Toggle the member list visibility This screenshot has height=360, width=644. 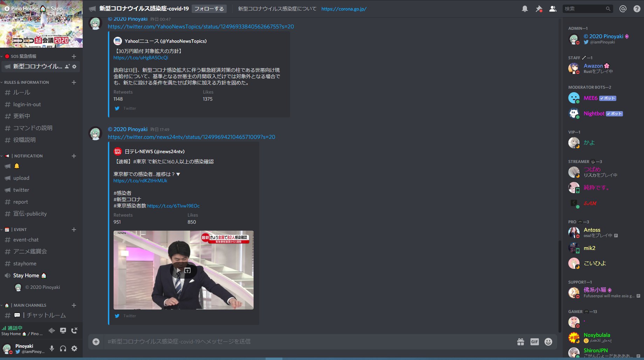(x=553, y=8)
